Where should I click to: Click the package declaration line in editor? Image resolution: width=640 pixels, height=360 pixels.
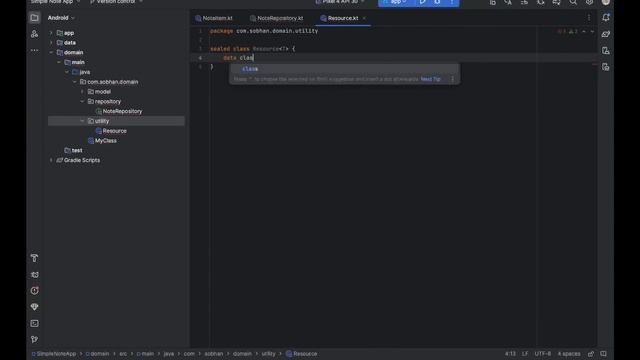pos(264,31)
